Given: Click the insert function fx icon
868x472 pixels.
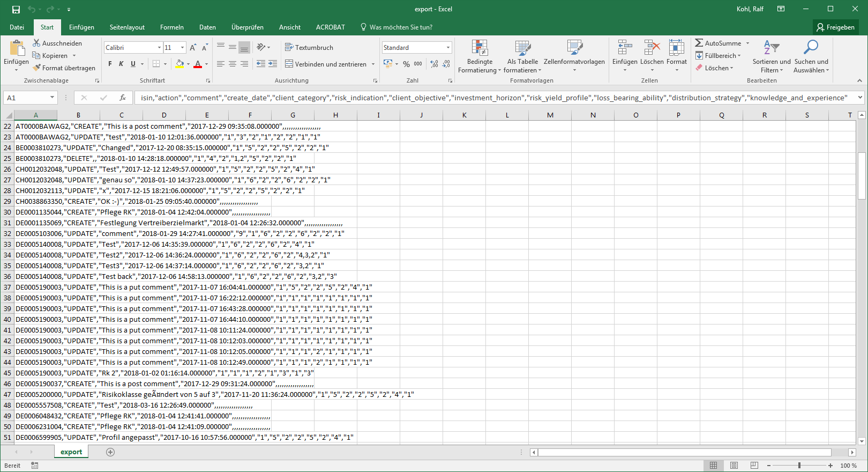Looking at the screenshot, I should point(123,98).
